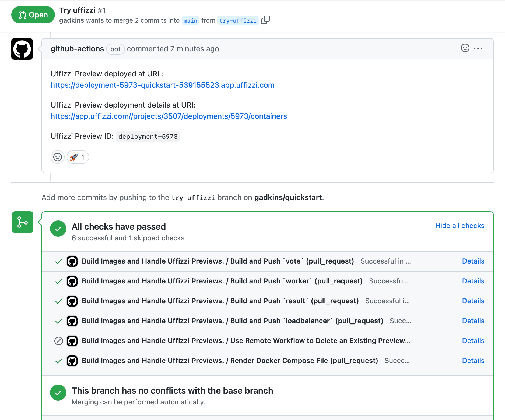505x420 pixels.
Task: Open Details for the `result` build check
Action: (473, 301)
